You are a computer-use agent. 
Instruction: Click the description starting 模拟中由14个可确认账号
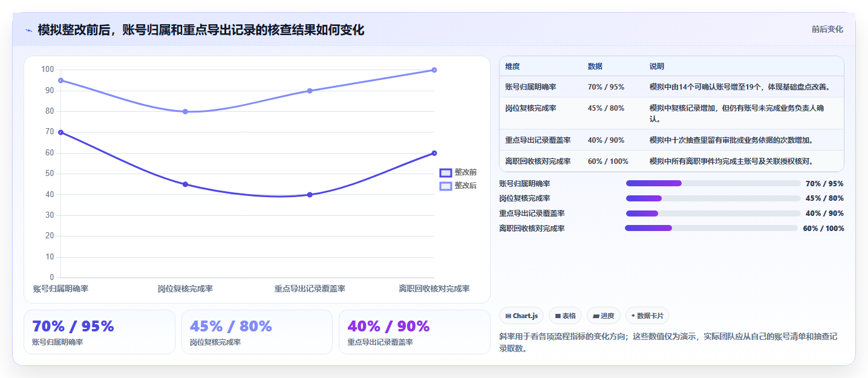tap(739, 87)
